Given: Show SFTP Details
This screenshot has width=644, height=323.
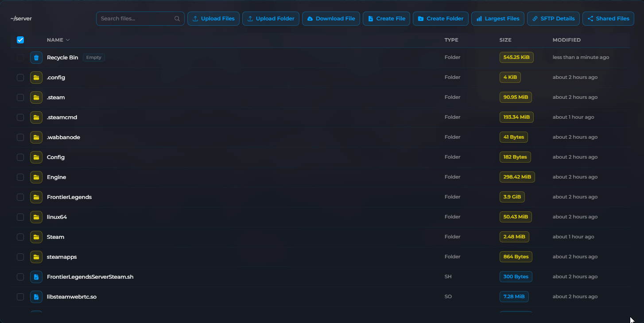Looking at the screenshot, I should [553, 19].
